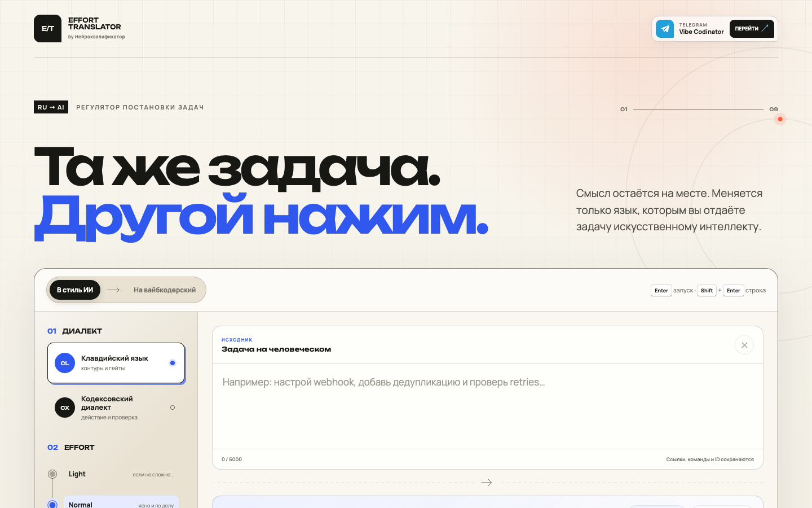Select the «В стиль ИИ» mode tab
Viewport: 812px width, 508px height.
coord(75,290)
